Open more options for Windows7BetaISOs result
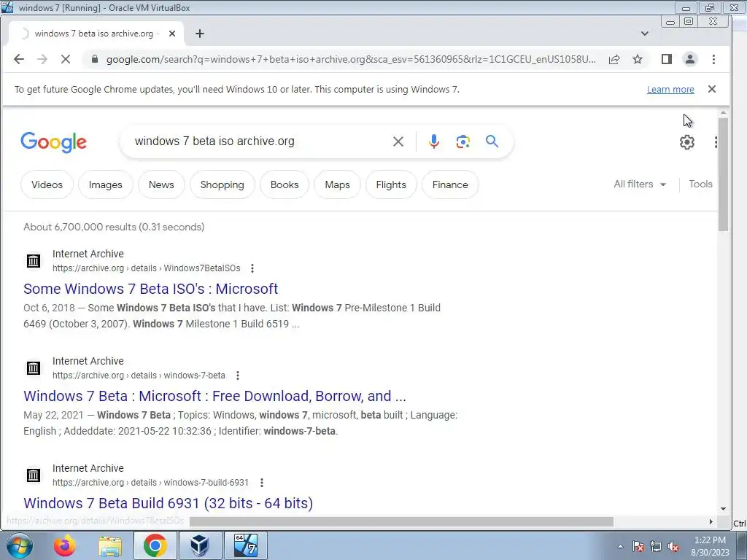This screenshot has height=560, width=747. [x=252, y=268]
